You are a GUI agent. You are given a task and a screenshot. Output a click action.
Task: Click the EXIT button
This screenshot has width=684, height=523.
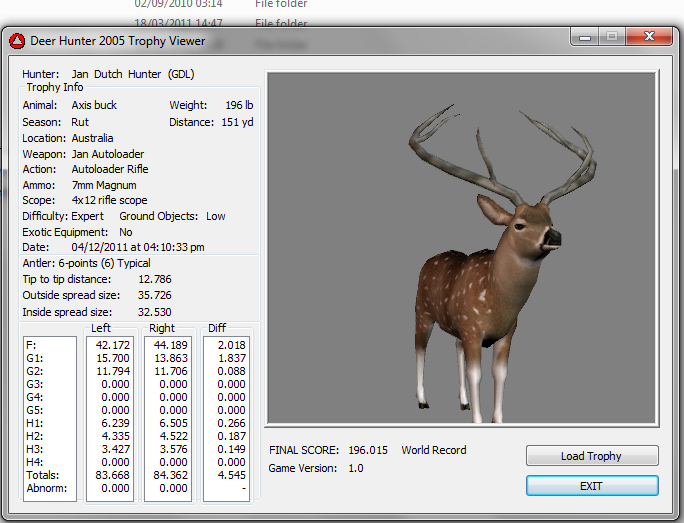[592, 486]
